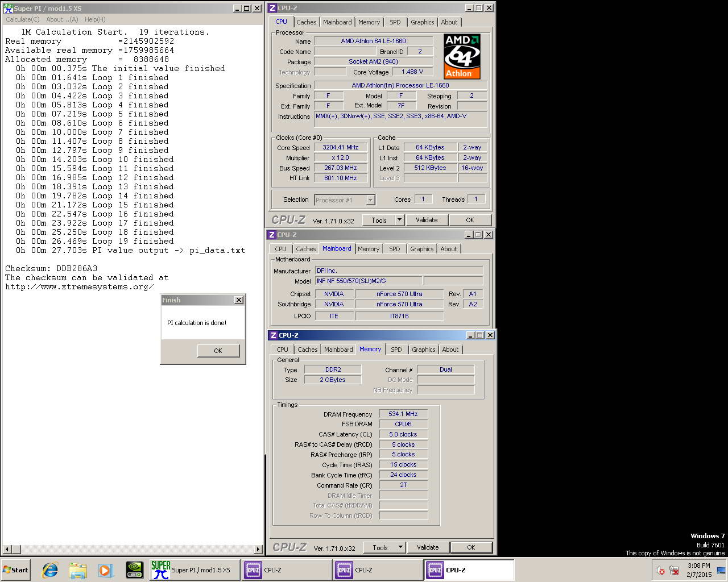This screenshot has width=728, height=582.
Task: Click Core Speed value 3204.41 MHz
Action: click(x=341, y=147)
